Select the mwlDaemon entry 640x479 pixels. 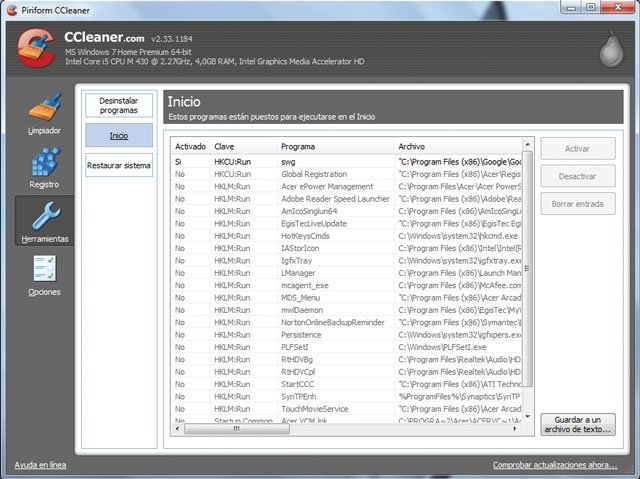tap(346, 310)
